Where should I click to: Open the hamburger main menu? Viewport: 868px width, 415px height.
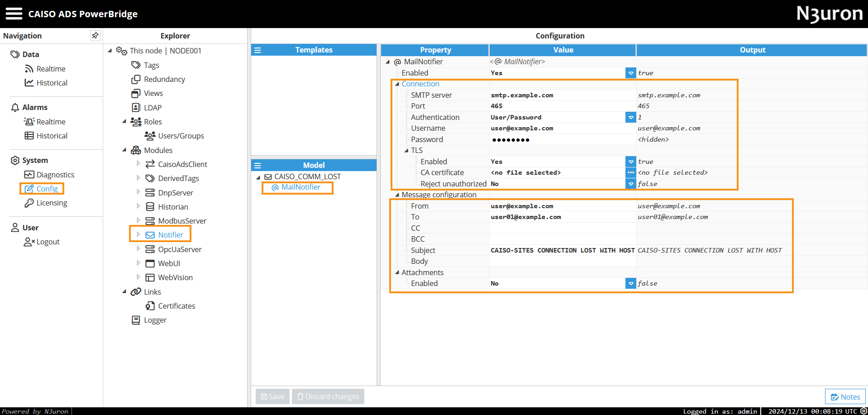14,14
